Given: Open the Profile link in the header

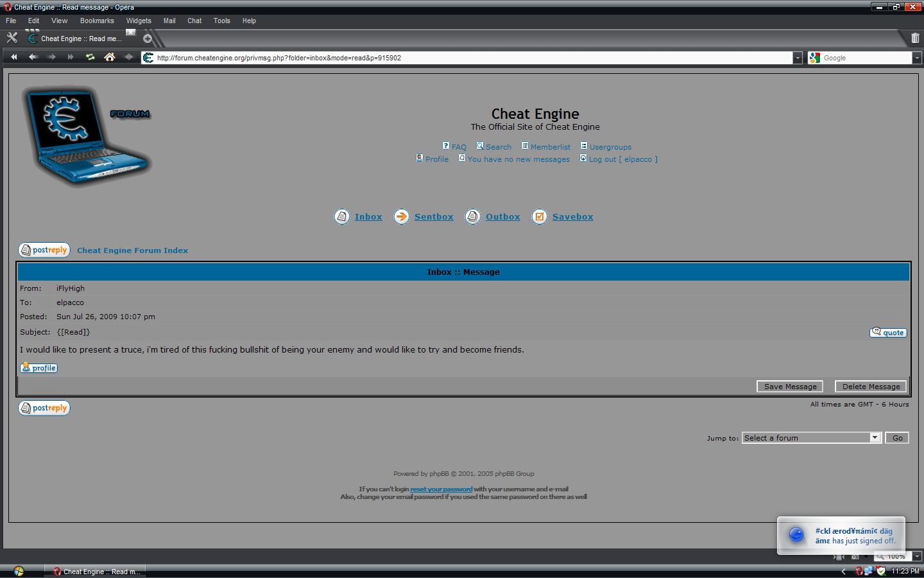Looking at the screenshot, I should [x=437, y=159].
